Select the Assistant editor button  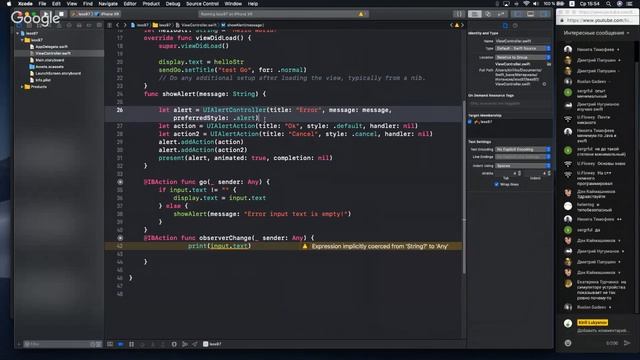coord(488,14)
